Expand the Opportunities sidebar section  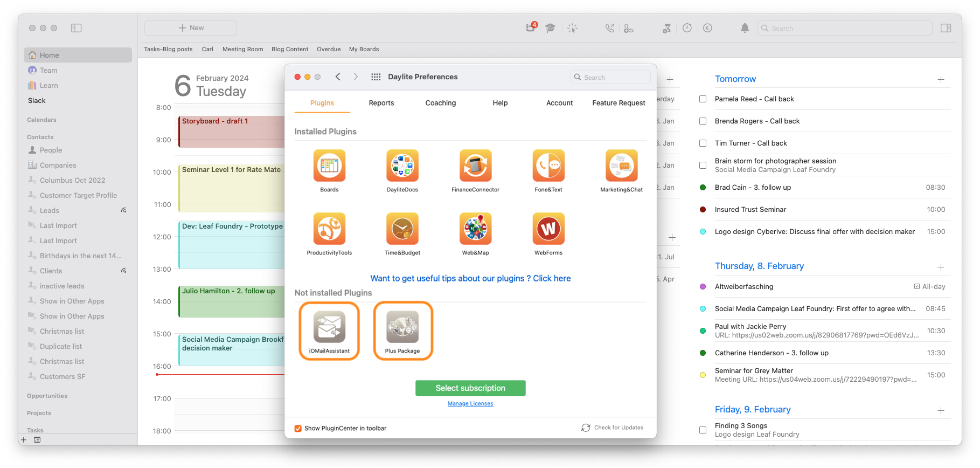[x=47, y=396]
